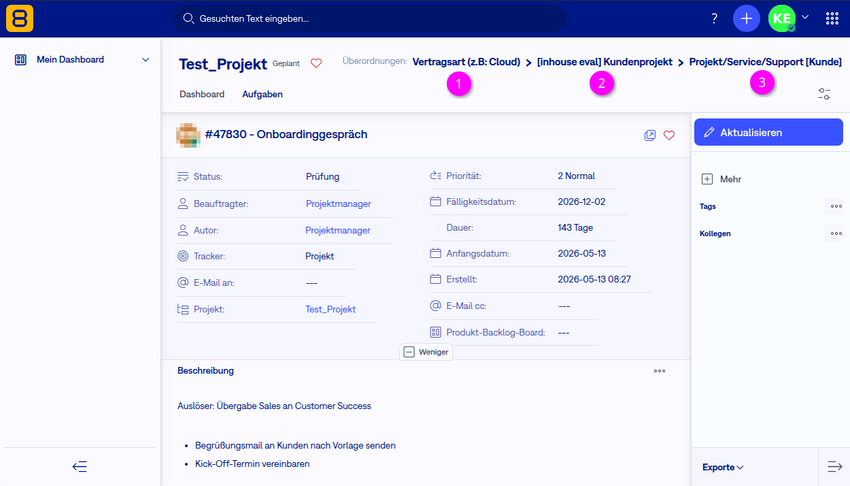The width and height of the screenshot is (850, 486).
Task: Expand the arrow next to user avatar
Action: click(x=806, y=17)
